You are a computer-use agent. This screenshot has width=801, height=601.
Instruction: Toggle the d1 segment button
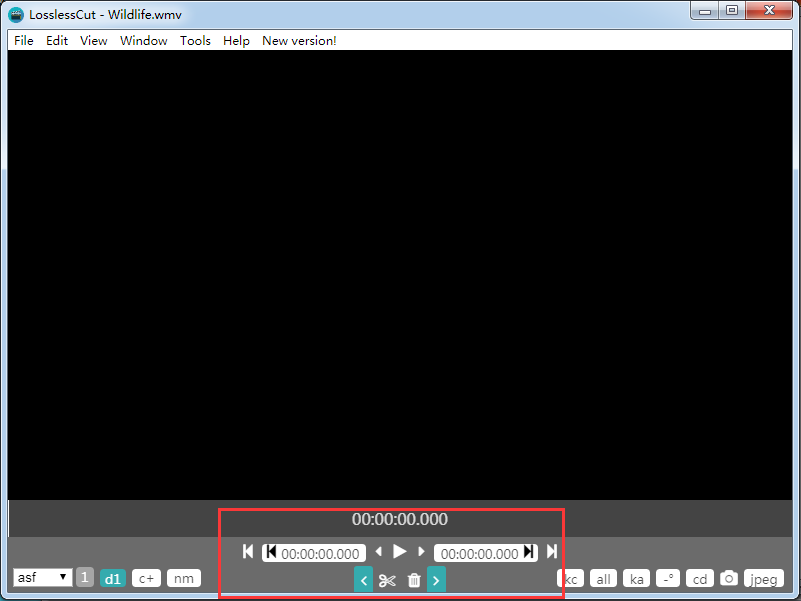(113, 579)
